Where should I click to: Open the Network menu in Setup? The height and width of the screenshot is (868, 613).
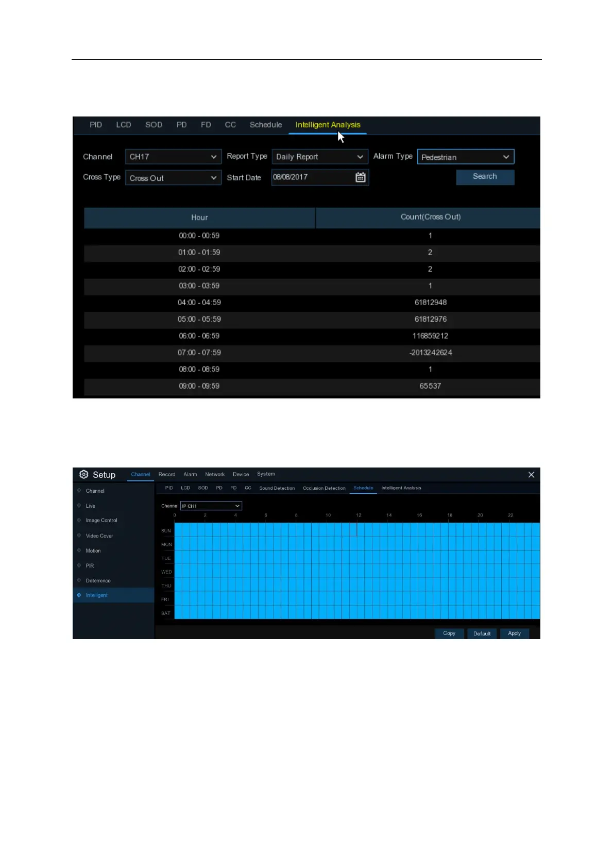[x=215, y=474]
